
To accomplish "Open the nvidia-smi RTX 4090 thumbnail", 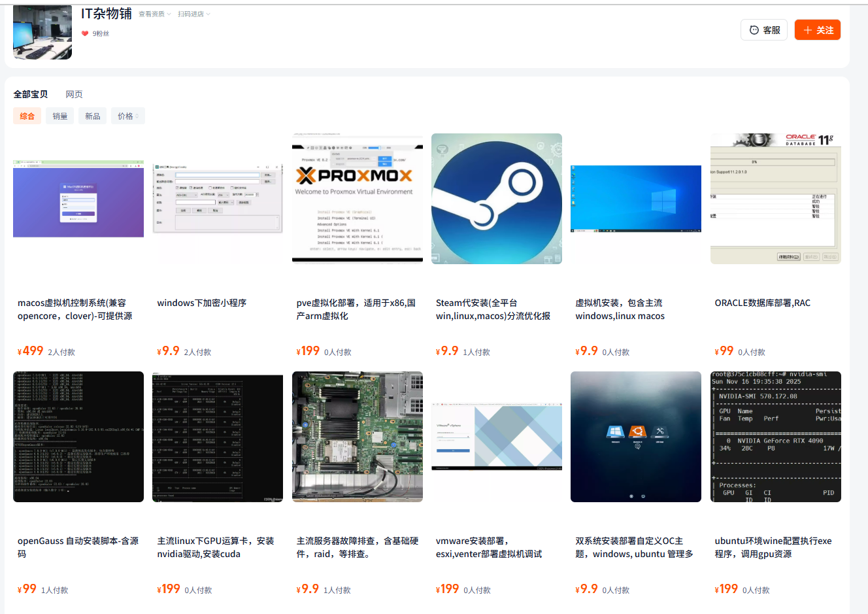I will click(776, 437).
